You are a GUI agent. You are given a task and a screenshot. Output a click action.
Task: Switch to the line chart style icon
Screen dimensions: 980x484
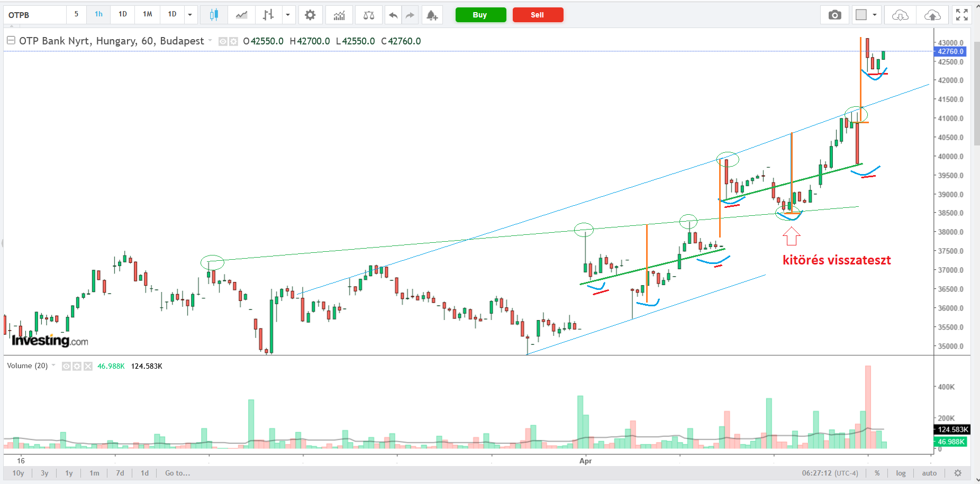242,15
